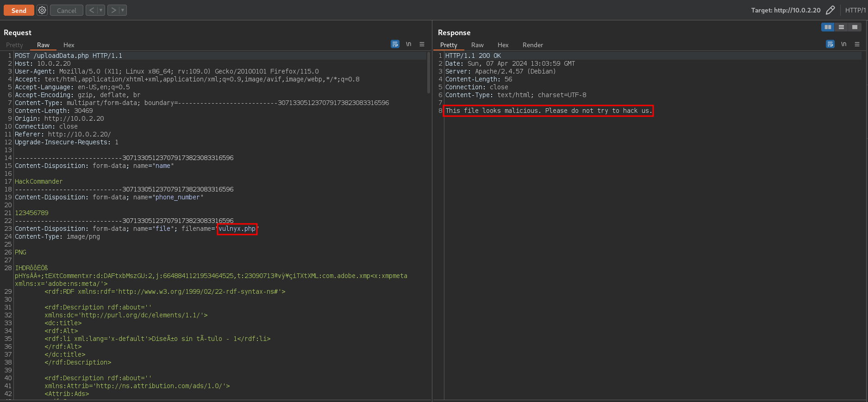Toggle non-printable characters in the Request panel

409,44
